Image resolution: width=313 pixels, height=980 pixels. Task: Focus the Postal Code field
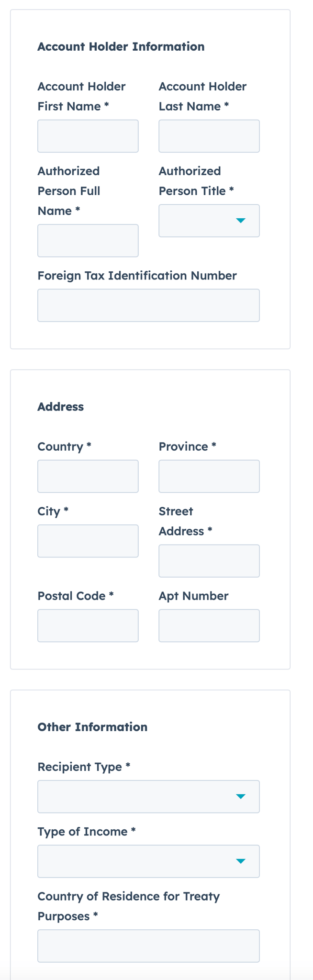pos(88,625)
